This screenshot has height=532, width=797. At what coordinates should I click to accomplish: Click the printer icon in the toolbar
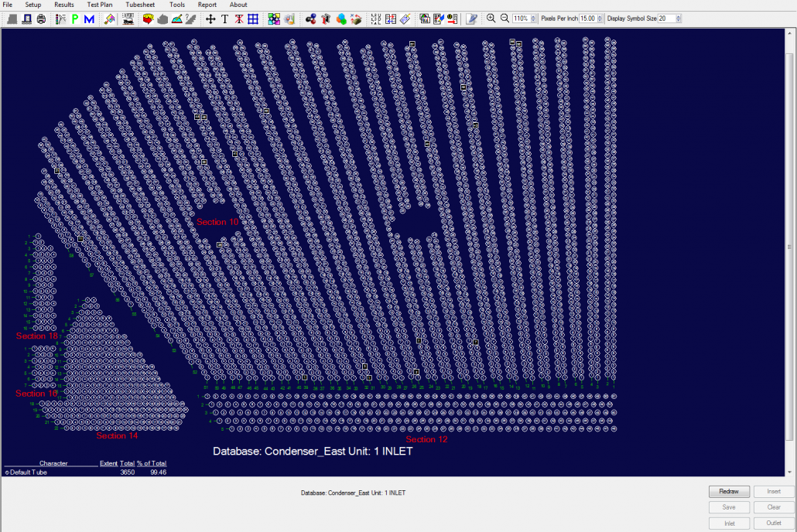coord(41,19)
